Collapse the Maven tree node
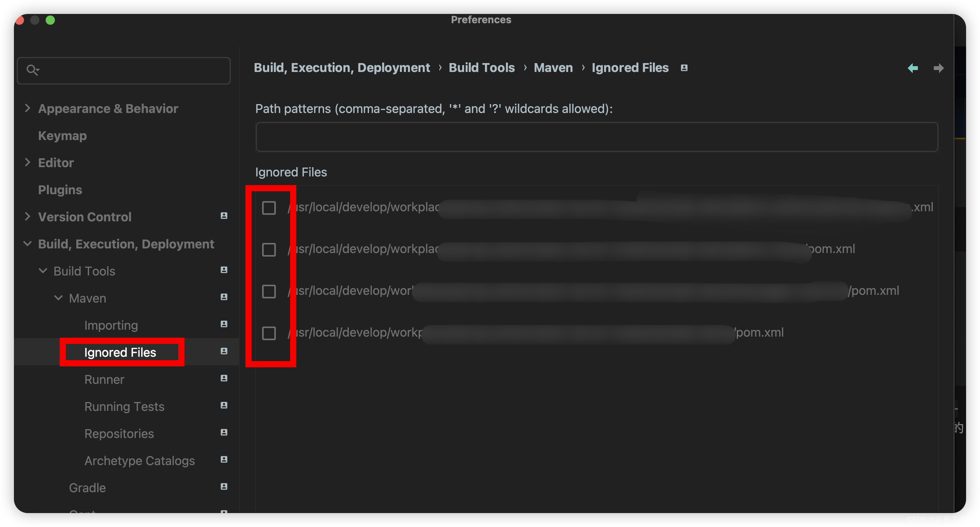The height and width of the screenshot is (527, 980). click(x=58, y=298)
